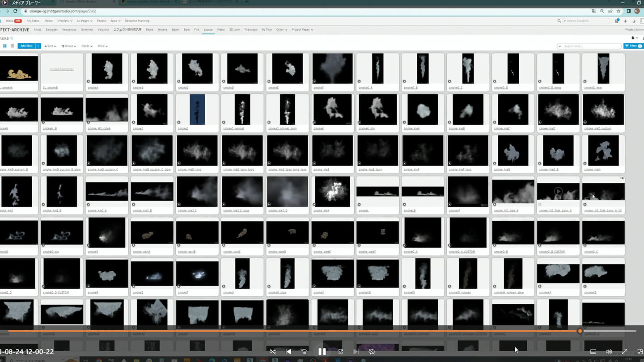Rewind 10 seconds in the media player

click(x=304, y=352)
